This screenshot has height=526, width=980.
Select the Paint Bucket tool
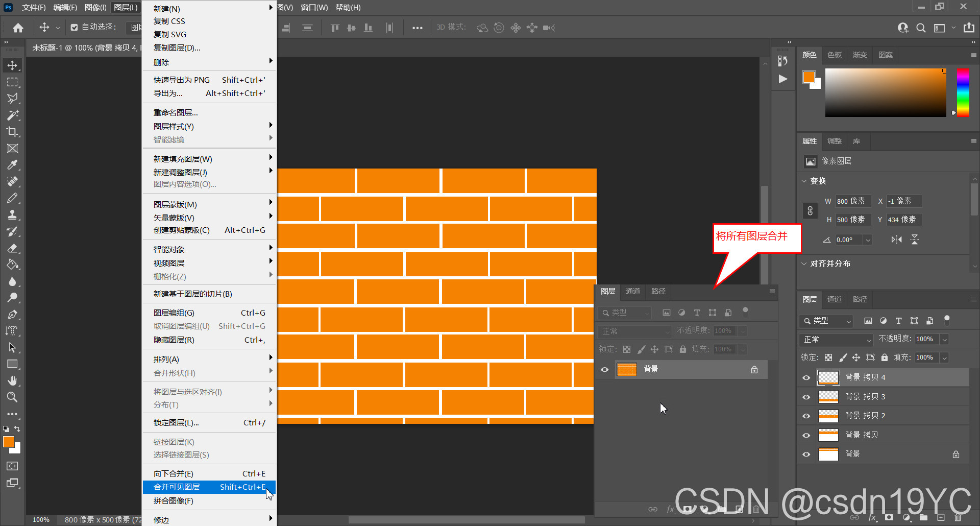pos(12,265)
